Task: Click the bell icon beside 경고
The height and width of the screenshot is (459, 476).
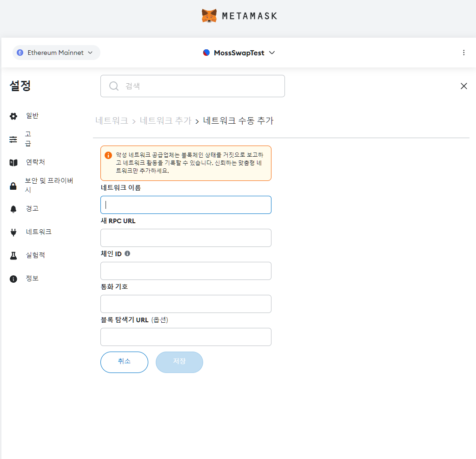Action: point(13,209)
